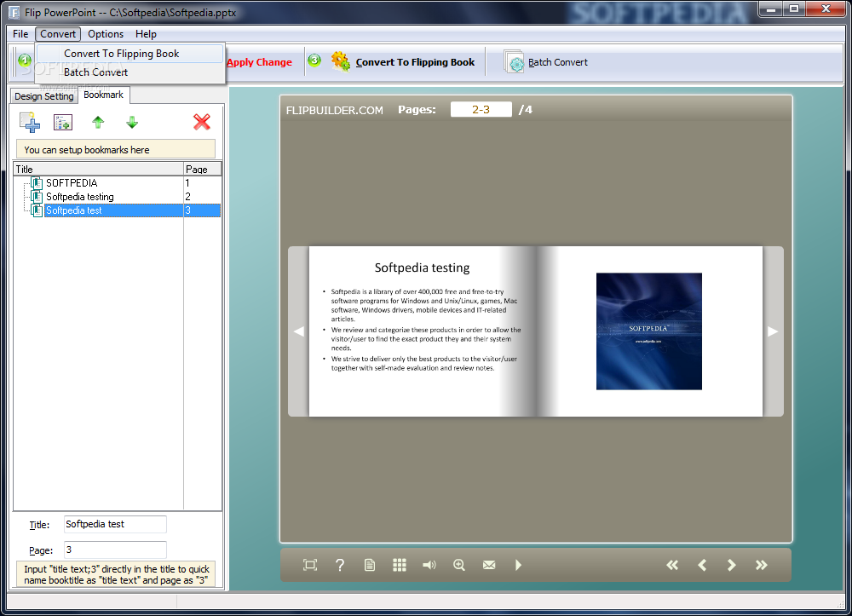Screen dimensions: 852x616
Task: Share by email envelope icon
Action: [x=489, y=565]
